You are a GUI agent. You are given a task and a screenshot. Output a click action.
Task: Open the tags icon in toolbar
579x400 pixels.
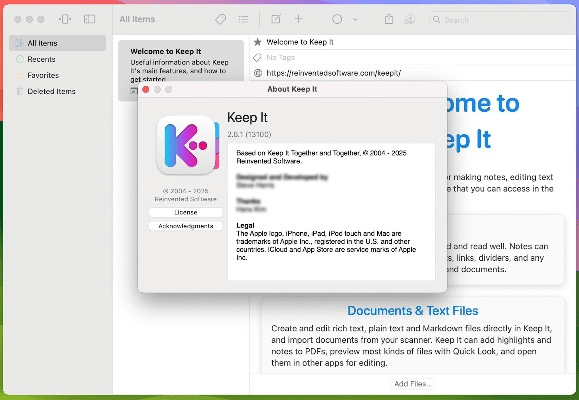pyautogui.click(x=220, y=19)
